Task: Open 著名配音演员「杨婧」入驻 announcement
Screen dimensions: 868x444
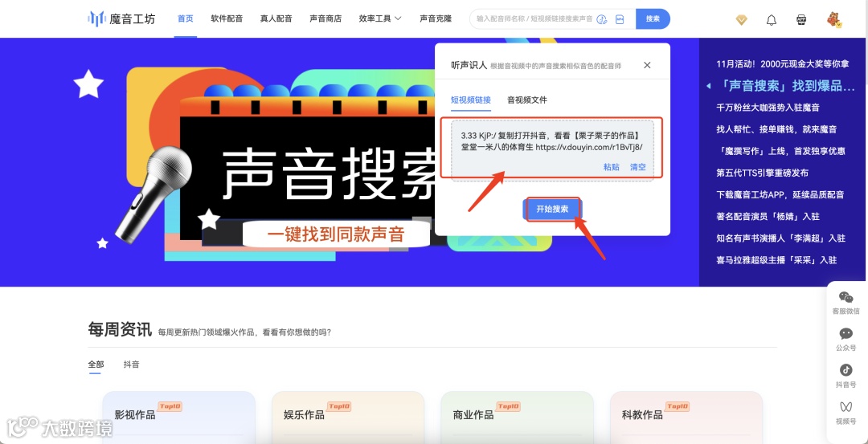Action: click(768, 216)
